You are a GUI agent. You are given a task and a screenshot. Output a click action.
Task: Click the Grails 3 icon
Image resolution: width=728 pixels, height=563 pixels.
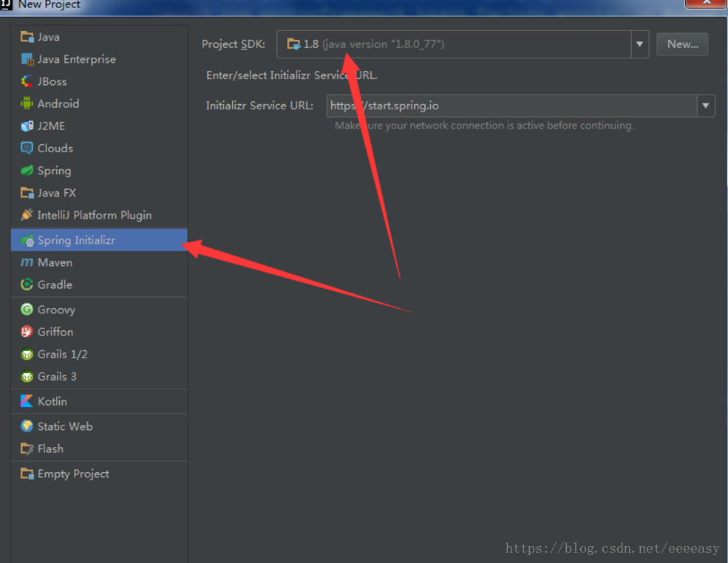[27, 376]
